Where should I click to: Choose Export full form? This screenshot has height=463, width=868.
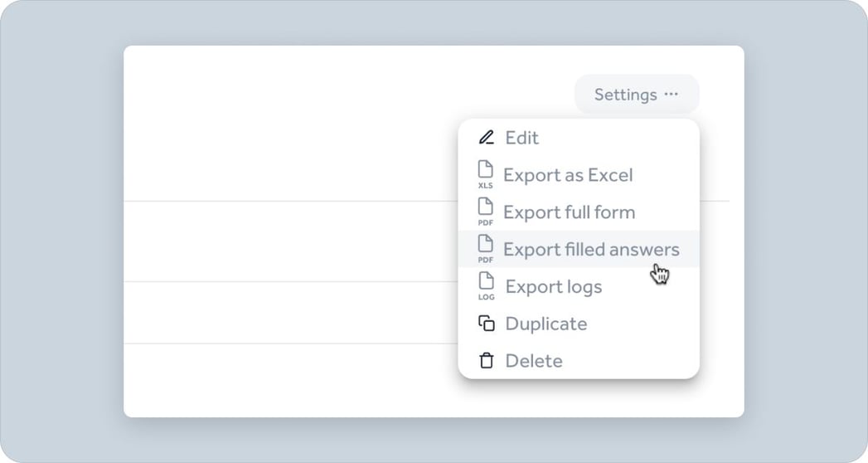point(569,212)
